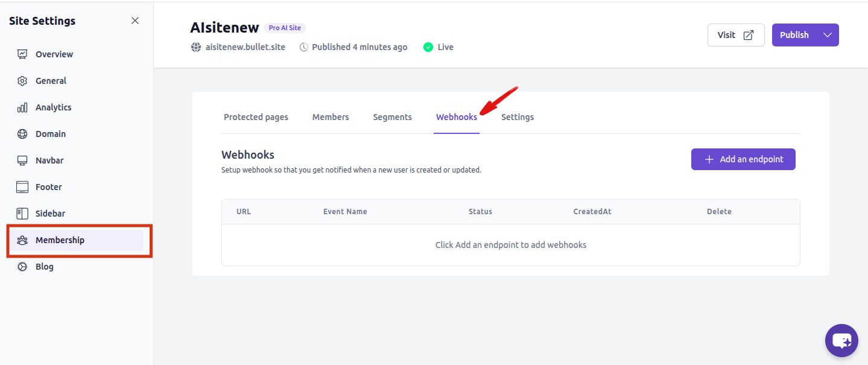Image resolution: width=868 pixels, height=365 pixels.
Task: Open the chat support bubble
Action: (x=841, y=340)
